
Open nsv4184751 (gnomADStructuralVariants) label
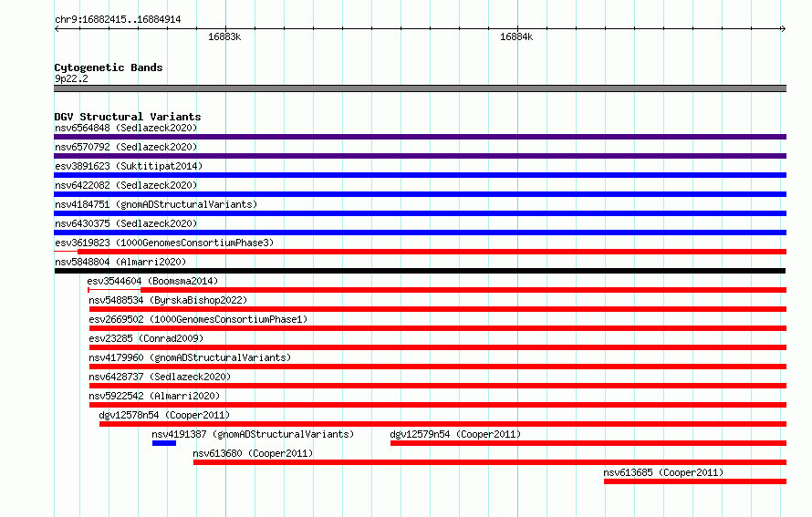(x=156, y=204)
